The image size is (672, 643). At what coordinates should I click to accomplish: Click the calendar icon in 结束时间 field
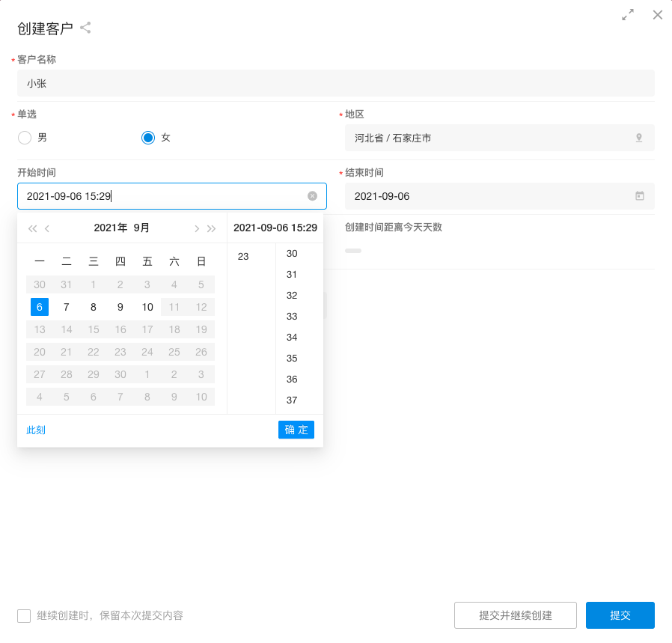click(x=640, y=196)
